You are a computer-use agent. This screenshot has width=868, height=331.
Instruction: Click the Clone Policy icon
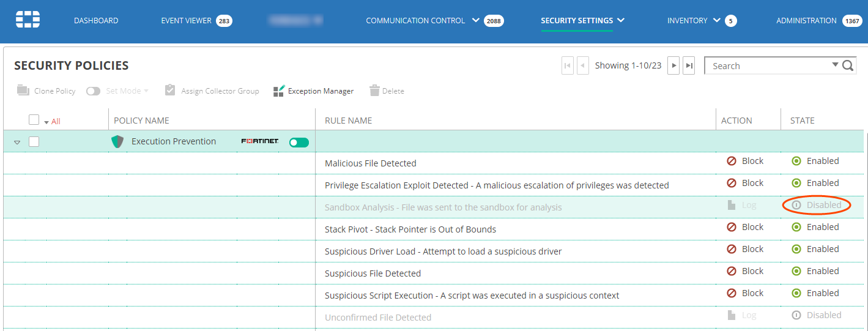23,91
